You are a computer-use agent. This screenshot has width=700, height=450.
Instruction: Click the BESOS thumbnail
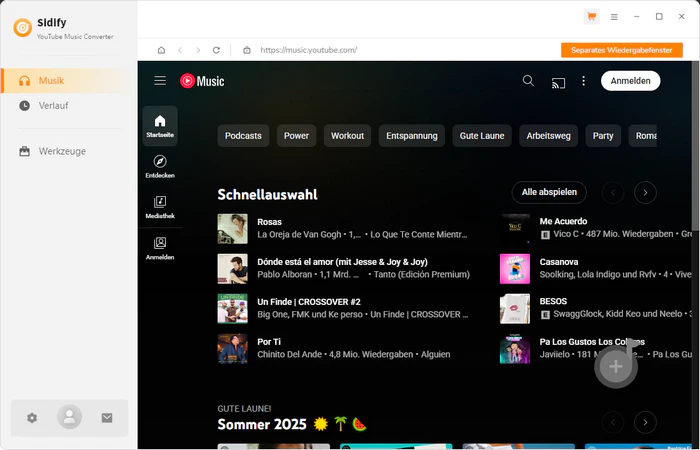coord(515,308)
